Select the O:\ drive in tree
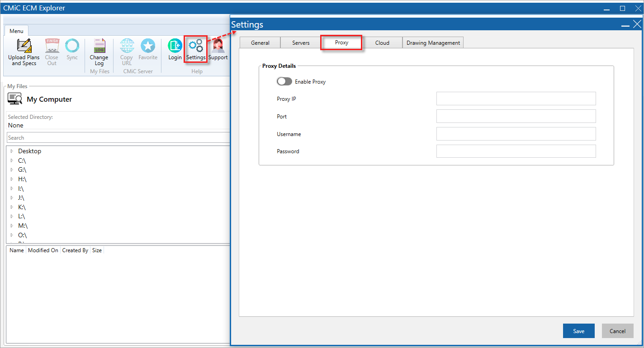 [x=22, y=235]
